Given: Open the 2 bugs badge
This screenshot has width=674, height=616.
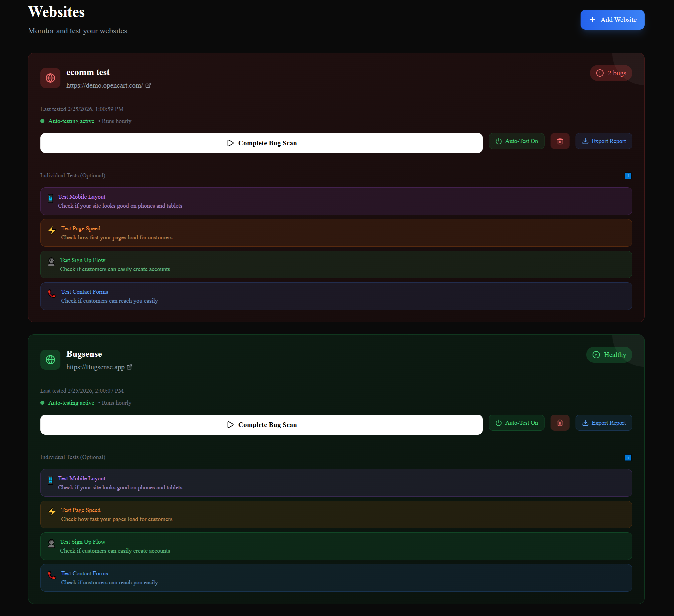Looking at the screenshot, I should point(611,73).
